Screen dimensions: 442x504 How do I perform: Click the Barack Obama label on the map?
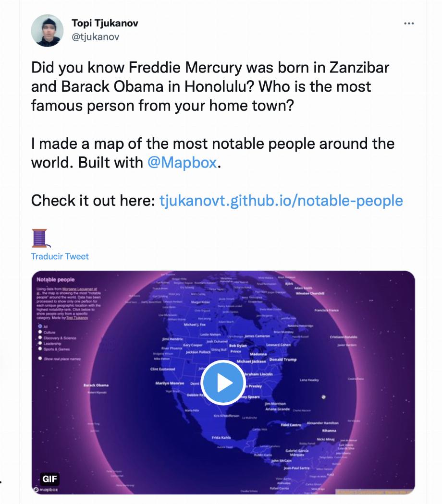pos(96,385)
